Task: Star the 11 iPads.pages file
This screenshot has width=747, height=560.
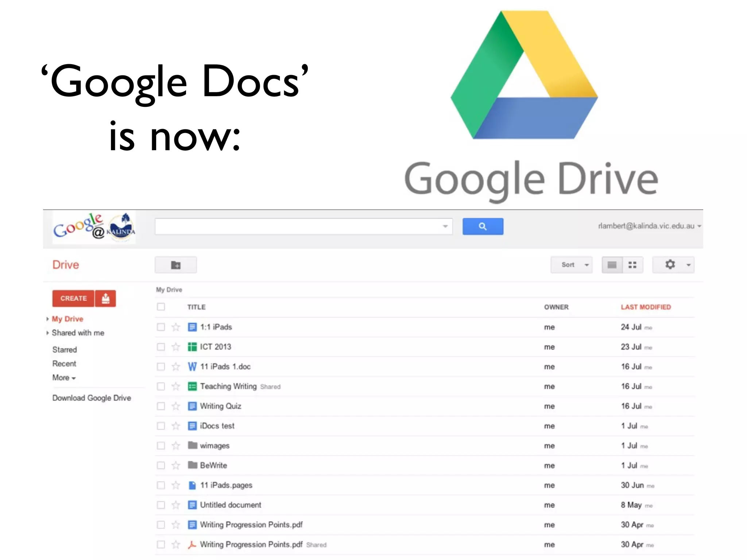Action: 176,485
